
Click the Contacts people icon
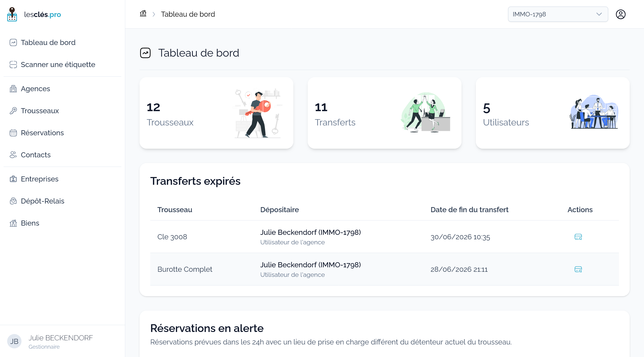[13, 155]
